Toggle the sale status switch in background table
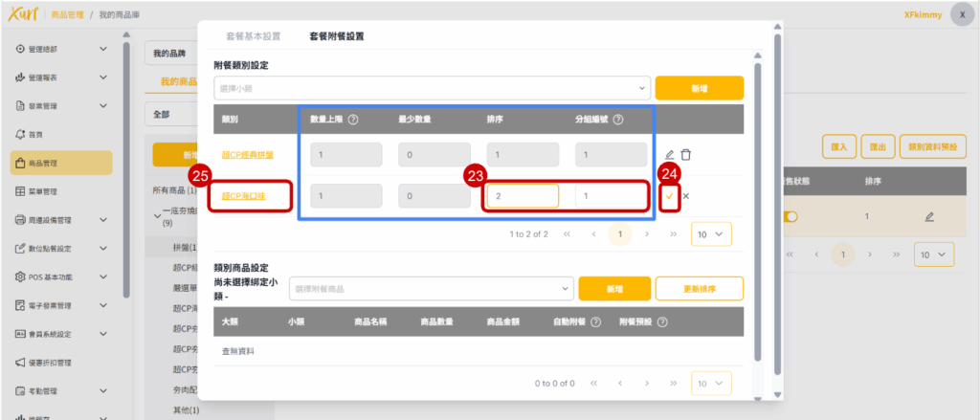 (x=791, y=217)
